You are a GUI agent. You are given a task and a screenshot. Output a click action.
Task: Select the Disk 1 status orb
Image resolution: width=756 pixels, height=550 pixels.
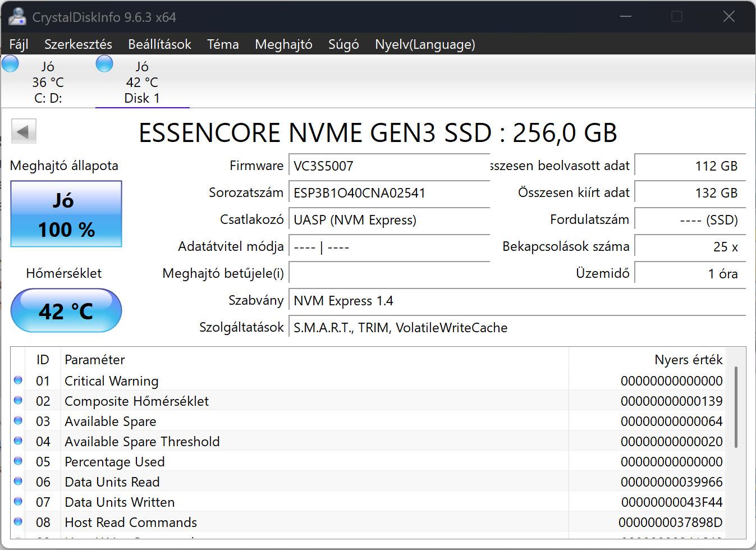pyautogui.click(x=104, y=64)
